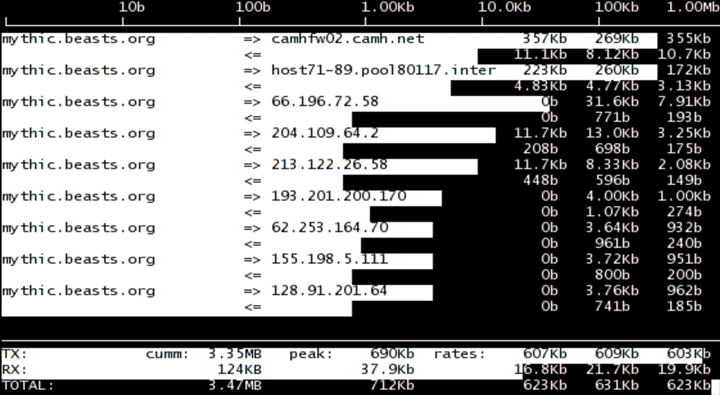Click the address 62.253.164.70

[x=330, y=227]
